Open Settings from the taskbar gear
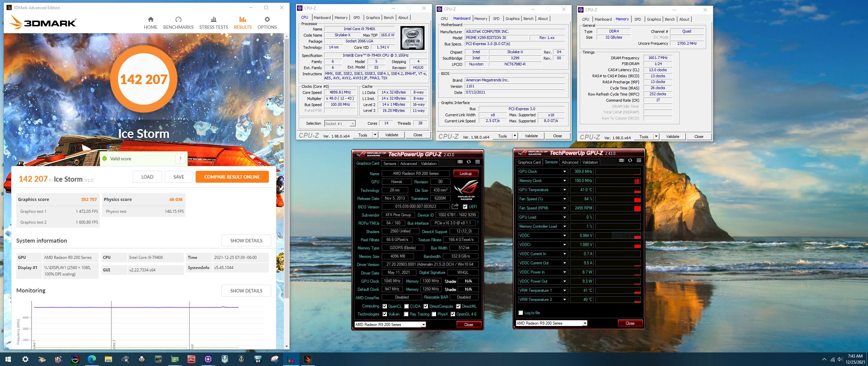 (x=25, y=359)
